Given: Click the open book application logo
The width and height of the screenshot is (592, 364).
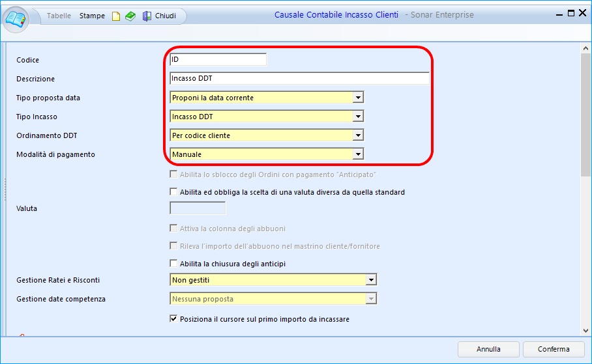Looking at the screenshot, I should 16,18.
